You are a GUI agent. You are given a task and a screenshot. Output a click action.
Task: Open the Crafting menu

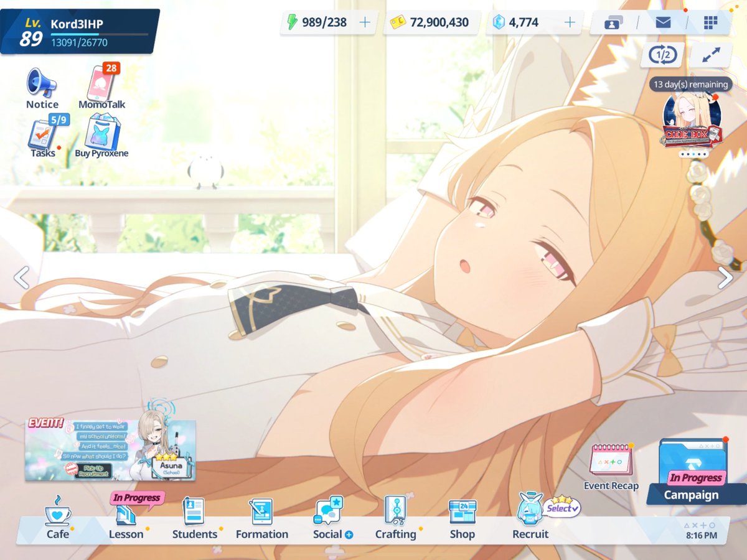(396, 518)
